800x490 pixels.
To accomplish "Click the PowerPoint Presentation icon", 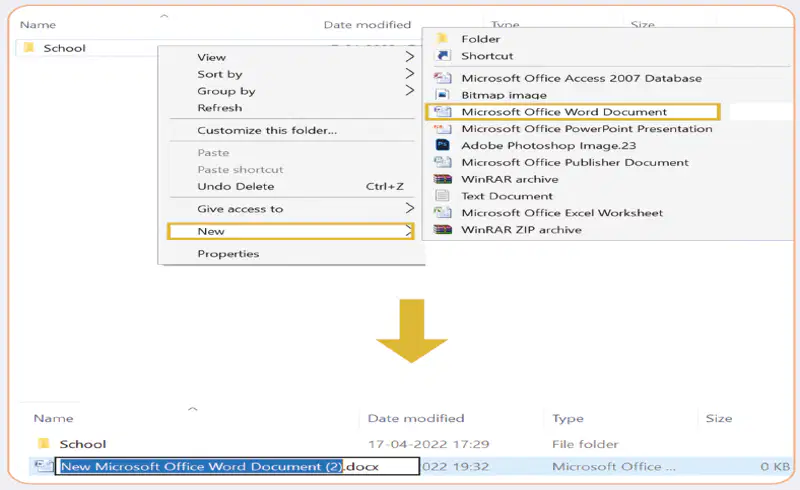I will tap(442, 129).
